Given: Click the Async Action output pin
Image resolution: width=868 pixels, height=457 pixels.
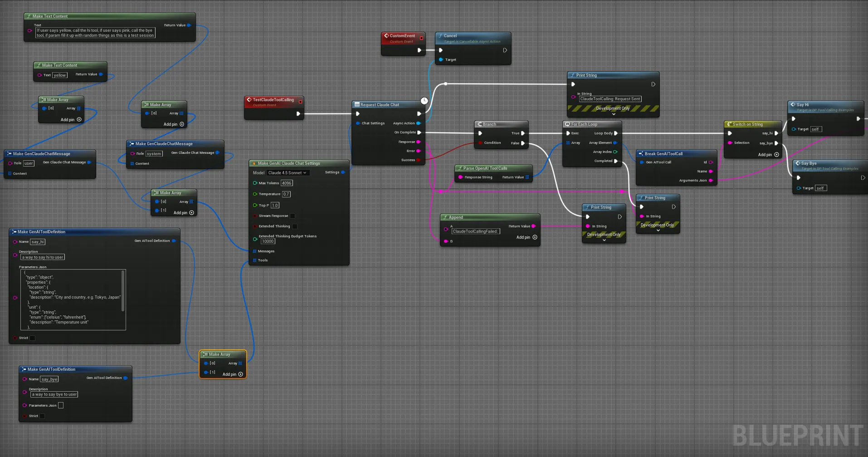Looking at the screenshot, I should (x=418, y=123).
